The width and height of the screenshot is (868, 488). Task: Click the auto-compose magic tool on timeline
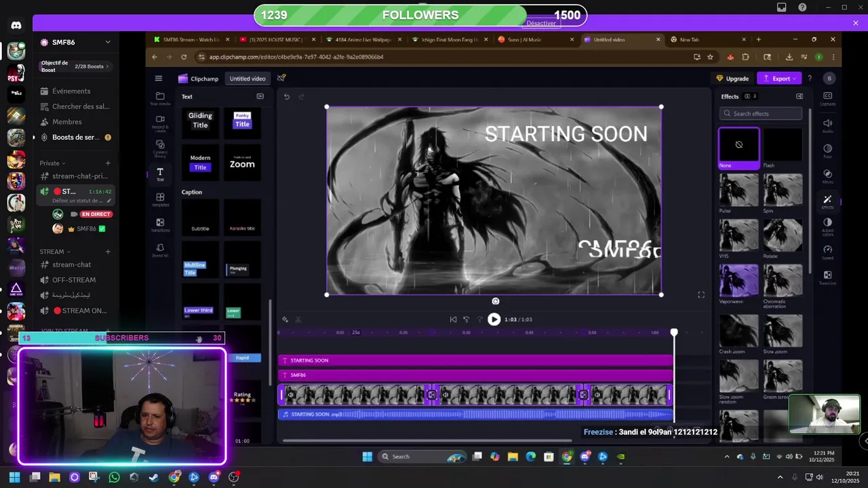coord(285,319)
